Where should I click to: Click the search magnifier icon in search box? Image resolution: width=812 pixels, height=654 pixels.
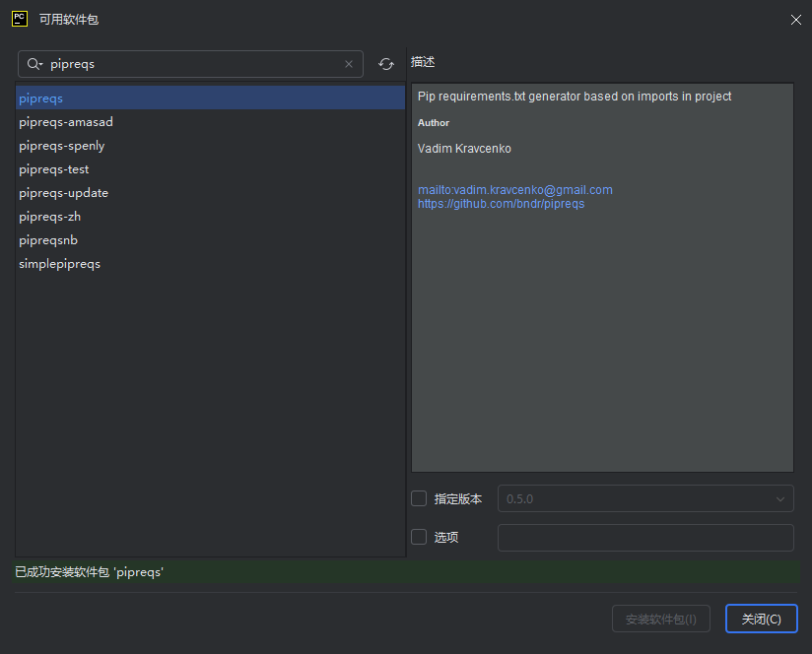pyautogui.click(x=34, y=64)
